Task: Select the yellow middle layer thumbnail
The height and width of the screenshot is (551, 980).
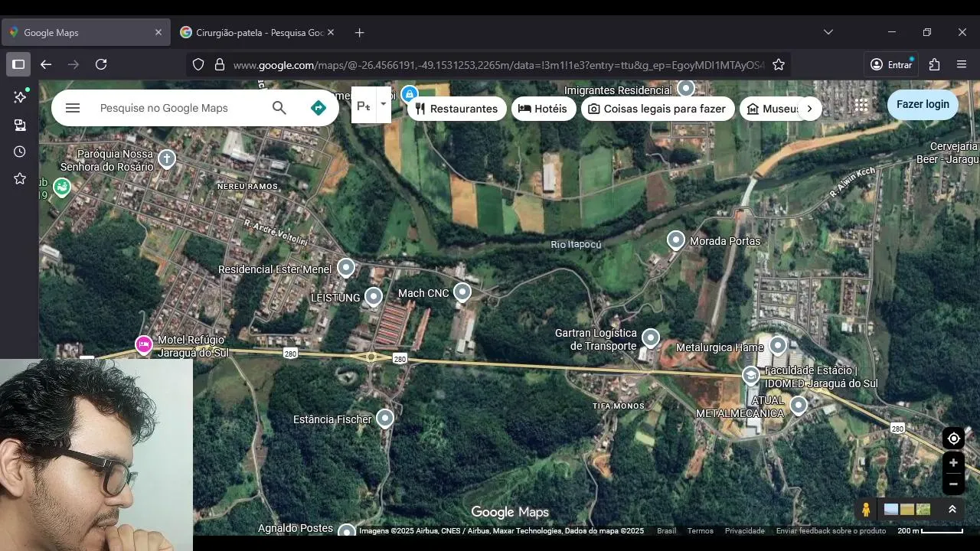Action: point(907,510)
